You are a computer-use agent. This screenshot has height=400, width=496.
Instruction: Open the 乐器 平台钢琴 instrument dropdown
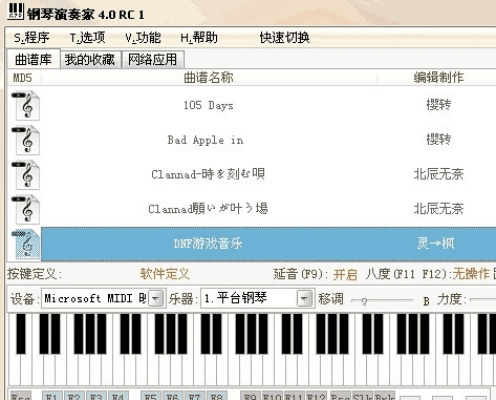pos(304,298)
